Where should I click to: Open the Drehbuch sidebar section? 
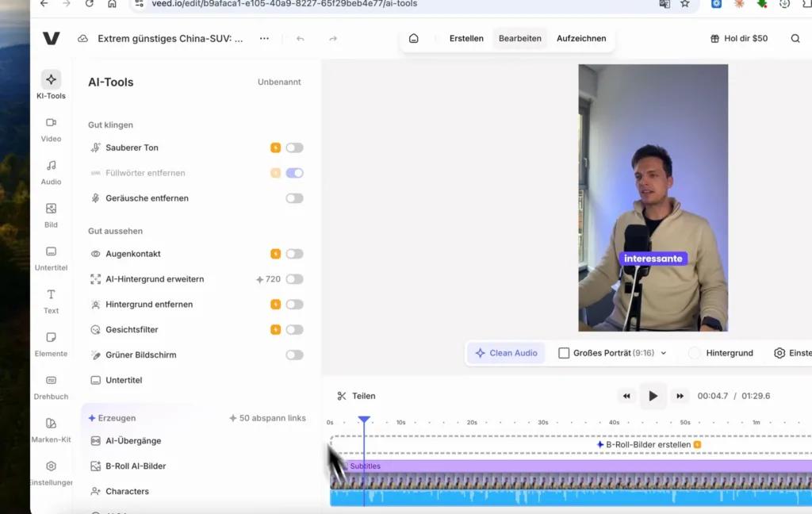pos(51,388)
